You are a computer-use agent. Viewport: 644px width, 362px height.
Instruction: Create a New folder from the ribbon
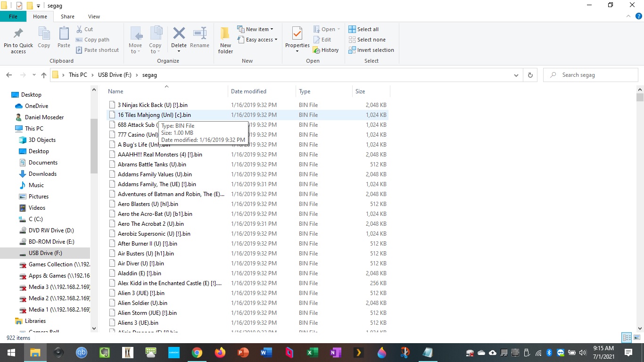pyautogui.click(x=225, y=41)
